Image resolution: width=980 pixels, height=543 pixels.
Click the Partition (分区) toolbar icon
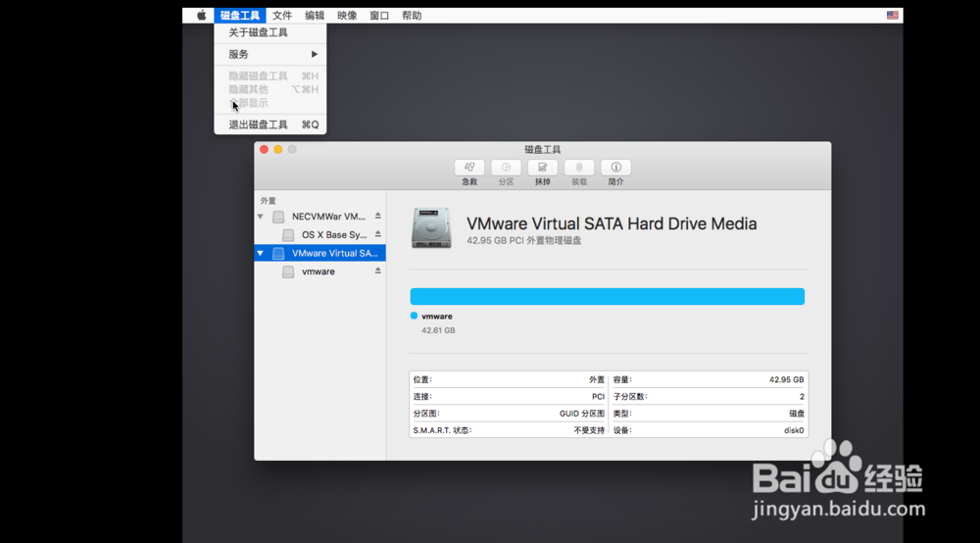506,168
